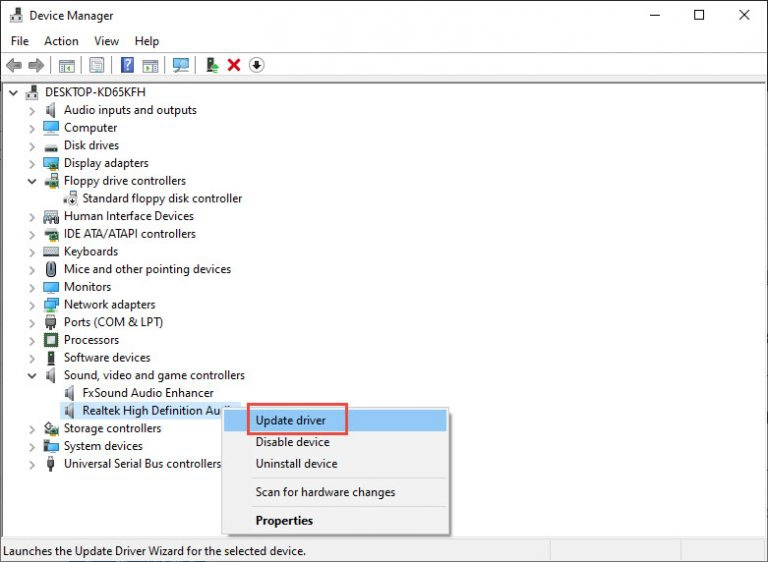768x562 pixels.
Task: Minimize the Device Manager window
Action: point(655,15)
